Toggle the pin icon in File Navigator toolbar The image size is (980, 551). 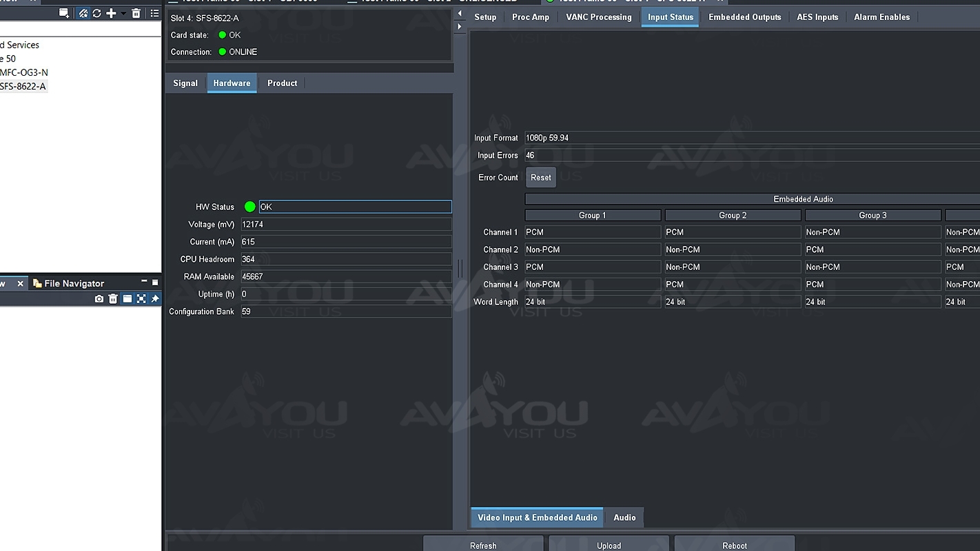pos(155,299)
